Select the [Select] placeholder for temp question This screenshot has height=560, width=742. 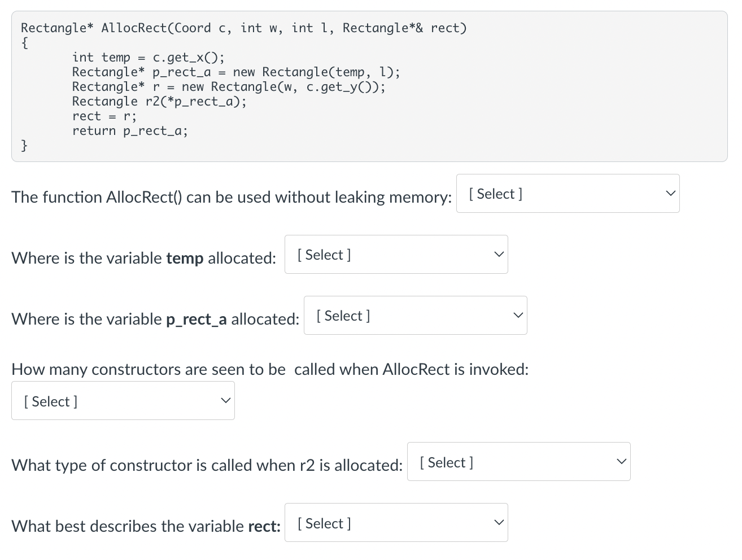pos(324,254)
